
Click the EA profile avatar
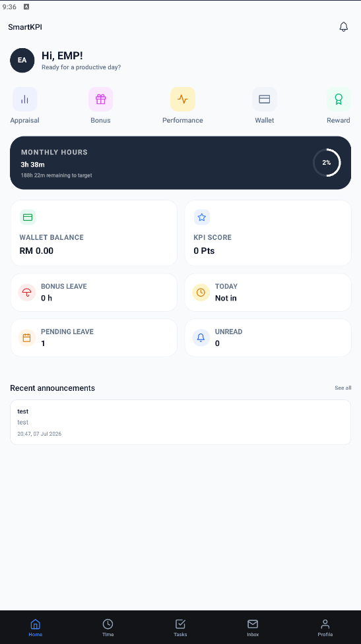[x=22, y=61]
